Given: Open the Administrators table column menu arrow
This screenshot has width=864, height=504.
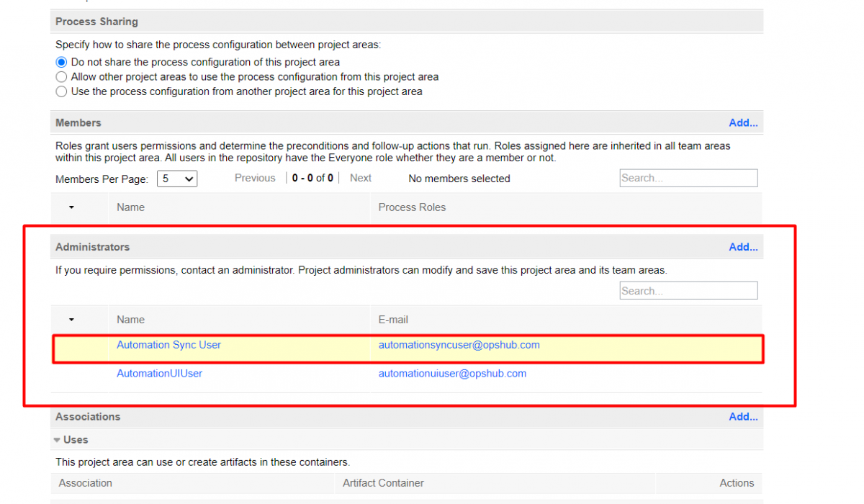Looking at the screenshot, I should click(71, 320).
